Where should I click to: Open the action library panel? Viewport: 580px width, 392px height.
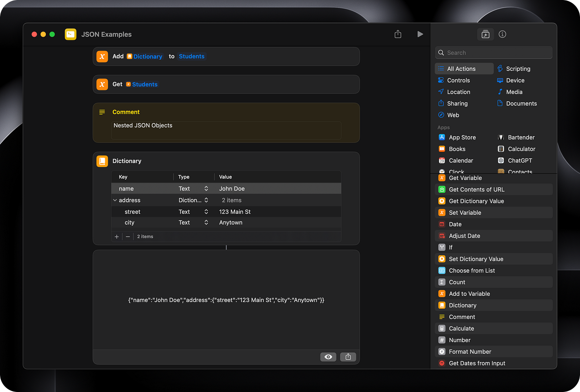coord(485,34)
